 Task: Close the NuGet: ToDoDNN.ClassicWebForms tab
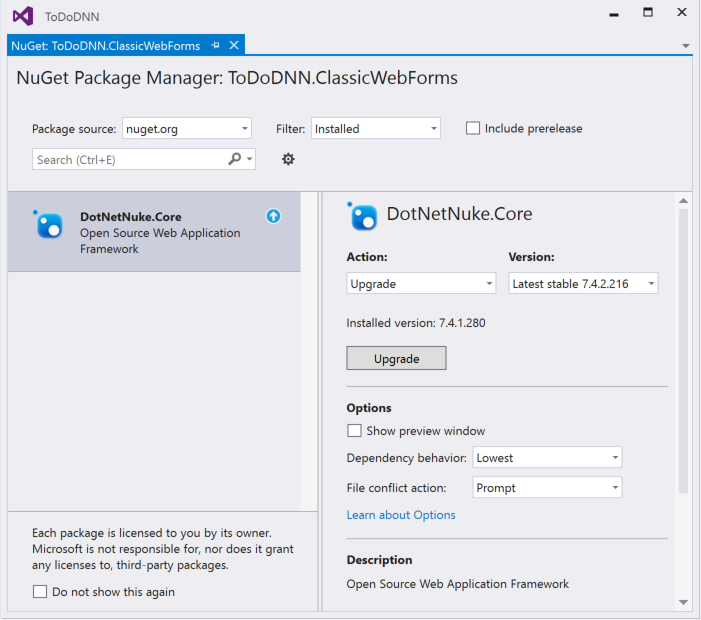[234, 45]
